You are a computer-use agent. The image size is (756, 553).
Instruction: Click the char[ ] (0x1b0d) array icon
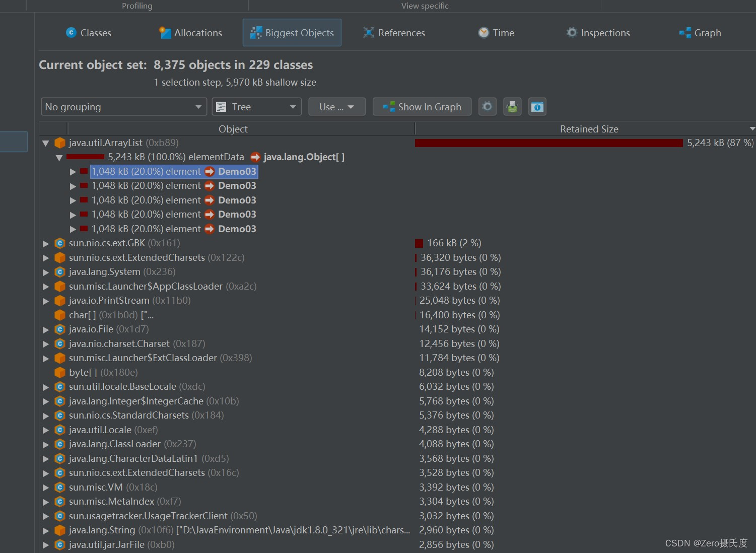tap(60, 315)
